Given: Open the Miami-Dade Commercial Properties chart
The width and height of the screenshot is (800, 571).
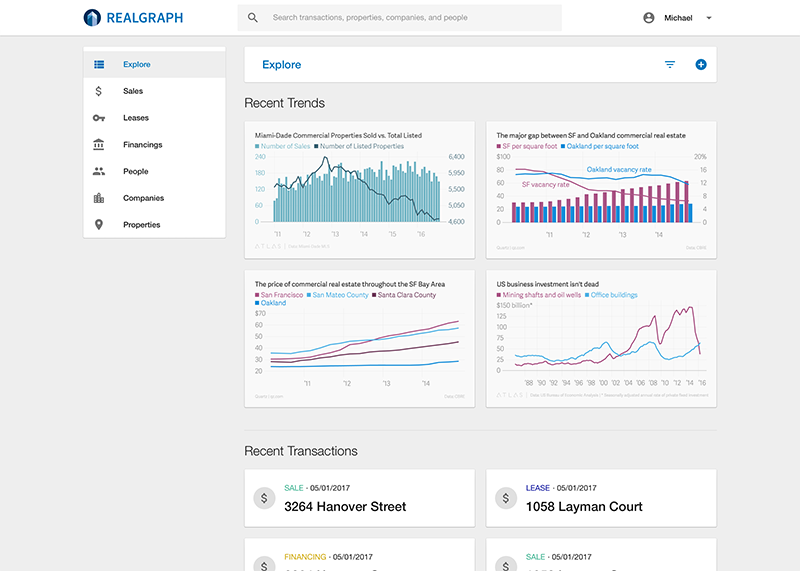Looking at the screenshot, I should point(360,188).
